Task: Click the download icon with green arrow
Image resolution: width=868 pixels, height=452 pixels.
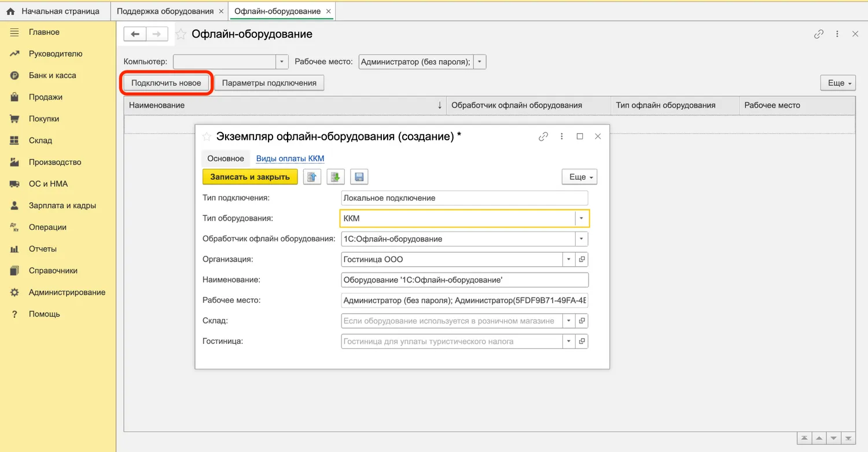Action: pos(336,177)
